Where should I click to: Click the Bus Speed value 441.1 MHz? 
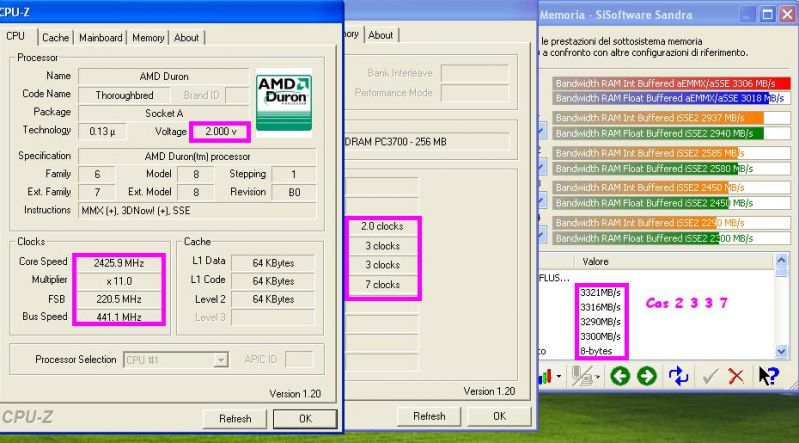(119, 317)
